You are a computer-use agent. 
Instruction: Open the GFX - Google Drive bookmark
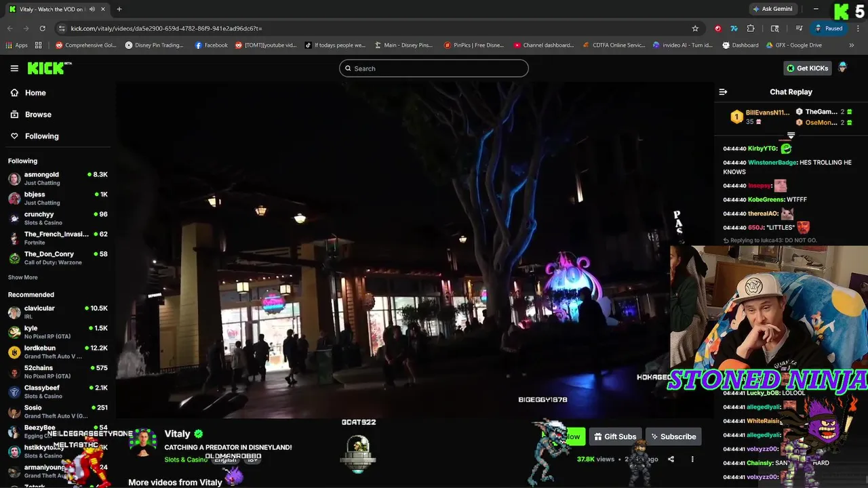click(x=794, y=45)
